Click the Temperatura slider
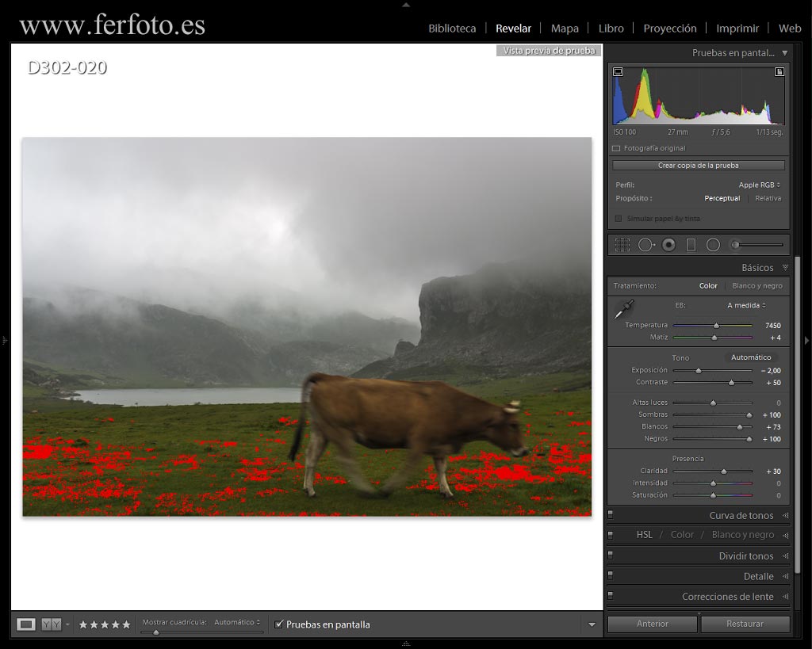The image size is (812, 649). coord(712,326)
